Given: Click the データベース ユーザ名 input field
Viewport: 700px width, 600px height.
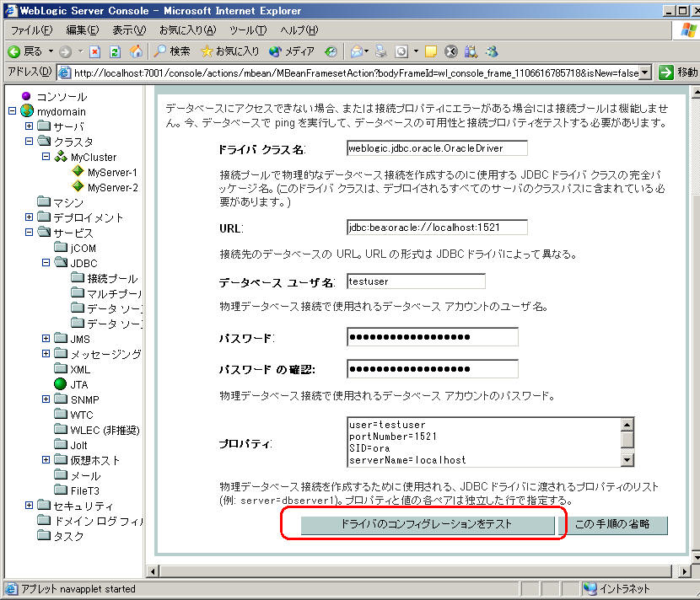Looking at the screenshot, I should [416, 281].
